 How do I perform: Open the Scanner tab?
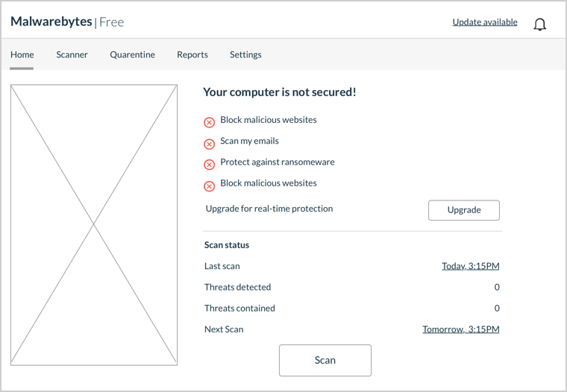(72, 54)
